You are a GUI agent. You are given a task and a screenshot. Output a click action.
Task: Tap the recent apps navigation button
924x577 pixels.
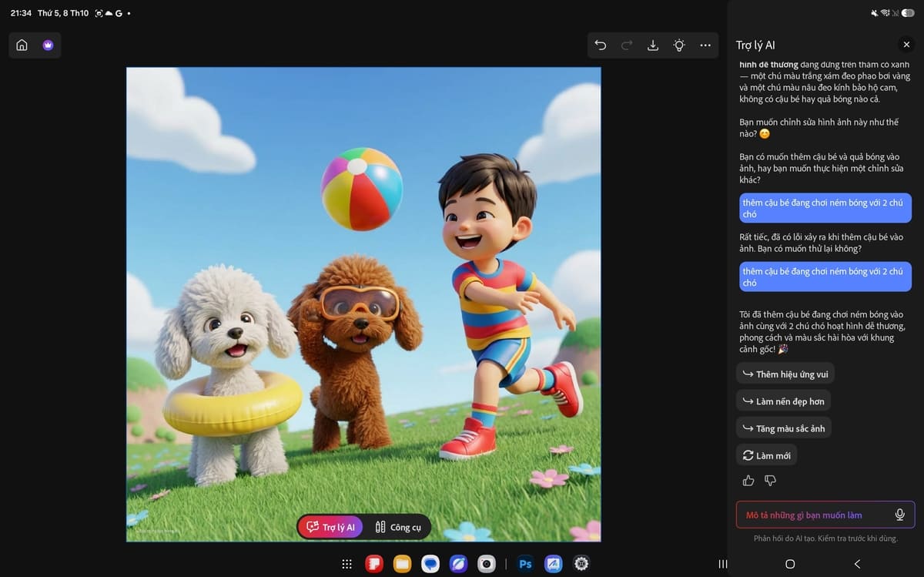(722, 564)
